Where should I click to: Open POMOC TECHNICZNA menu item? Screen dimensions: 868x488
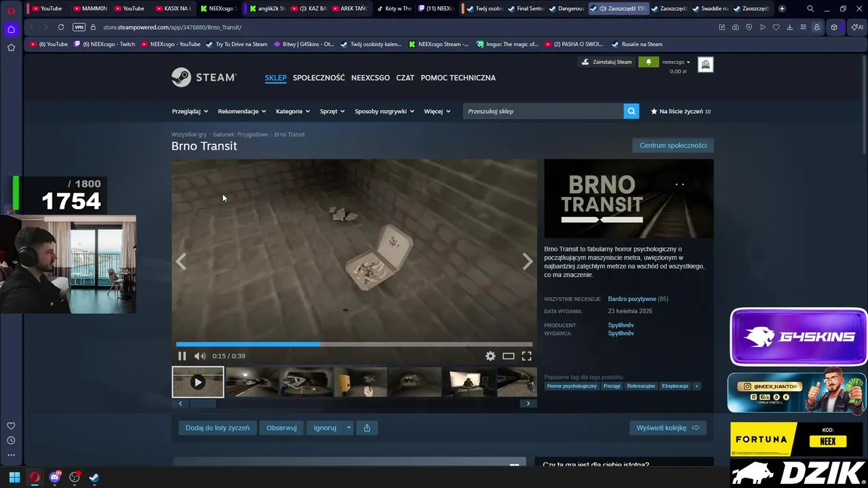point(458,77)
